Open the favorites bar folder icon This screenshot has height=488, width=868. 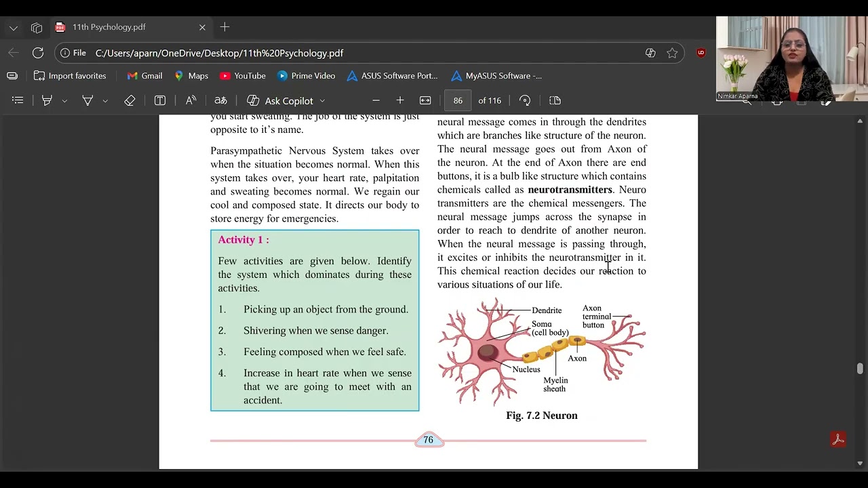point(12,76)
